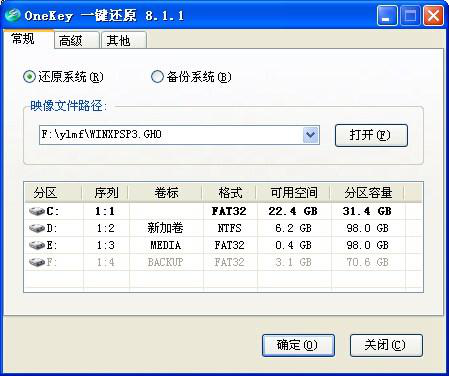Click the FAT32 cell in the E: row
This screenshot has width=449, height=376.
(x=229, y=245)
